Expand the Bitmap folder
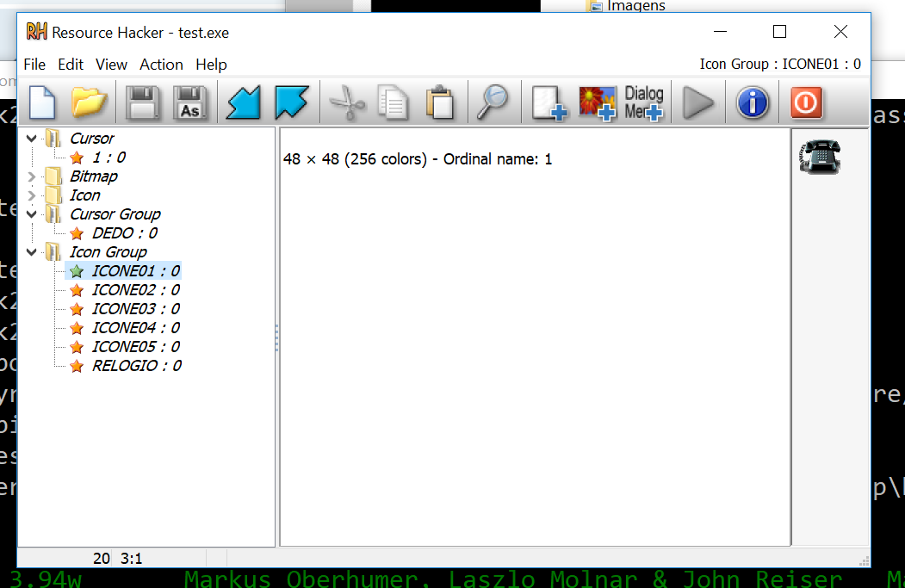The image size is (905, 588). [x=32, y=176]
